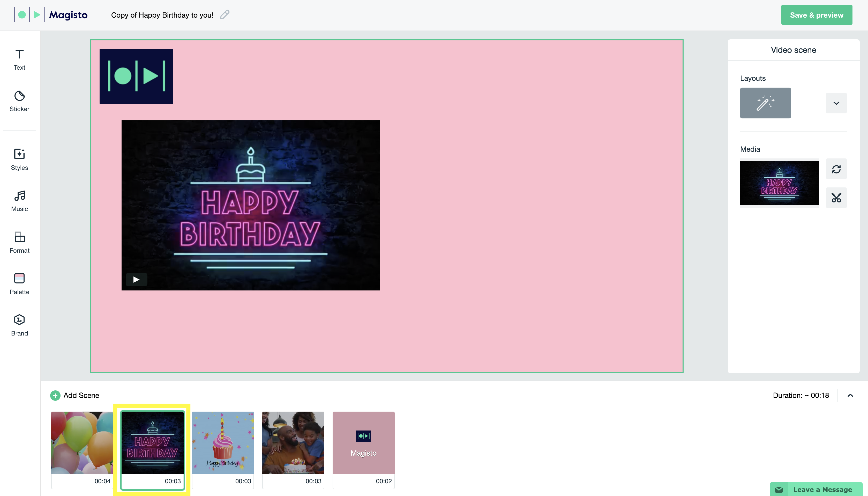Open the Format options
The height and width of the screenshot is (496, 868).
[19, 243]
